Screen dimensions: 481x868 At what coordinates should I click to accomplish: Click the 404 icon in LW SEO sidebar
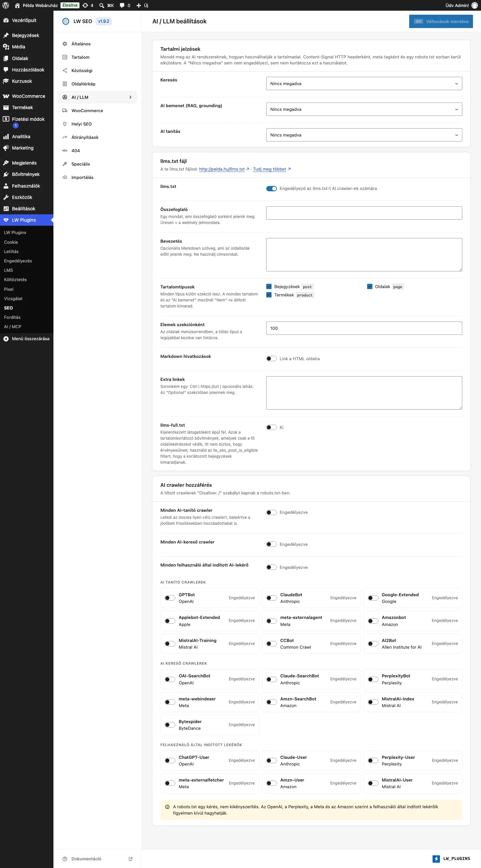[65, 151]
